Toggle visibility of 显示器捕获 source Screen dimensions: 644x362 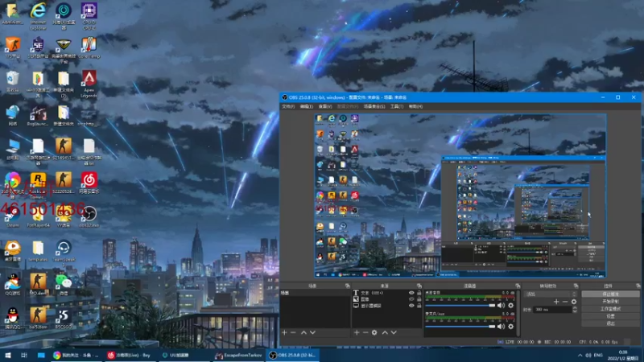tap(411, 306)
